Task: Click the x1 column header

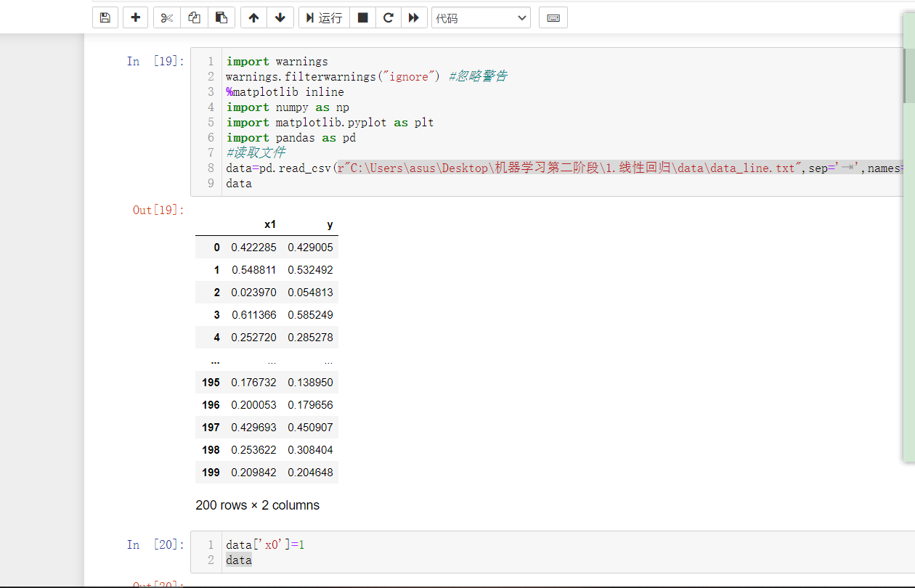Action: pyautogui.click(x=270, y=224)
